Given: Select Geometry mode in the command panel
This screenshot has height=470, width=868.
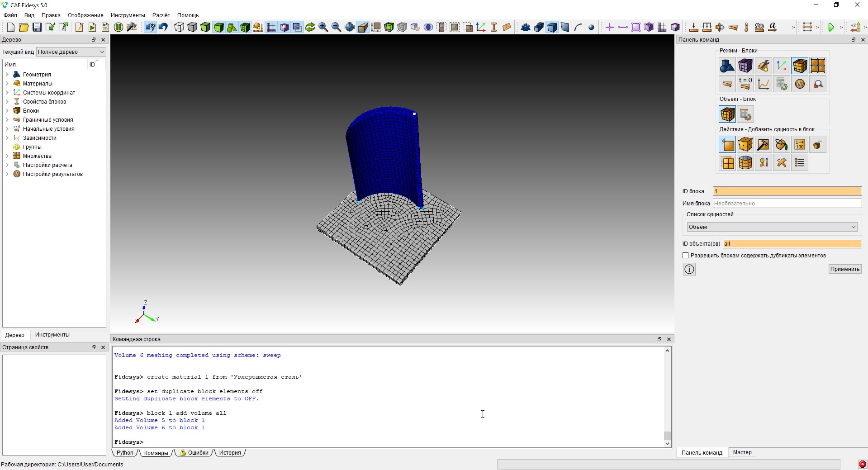Looking at the screenshot, I should pos(727,66).
